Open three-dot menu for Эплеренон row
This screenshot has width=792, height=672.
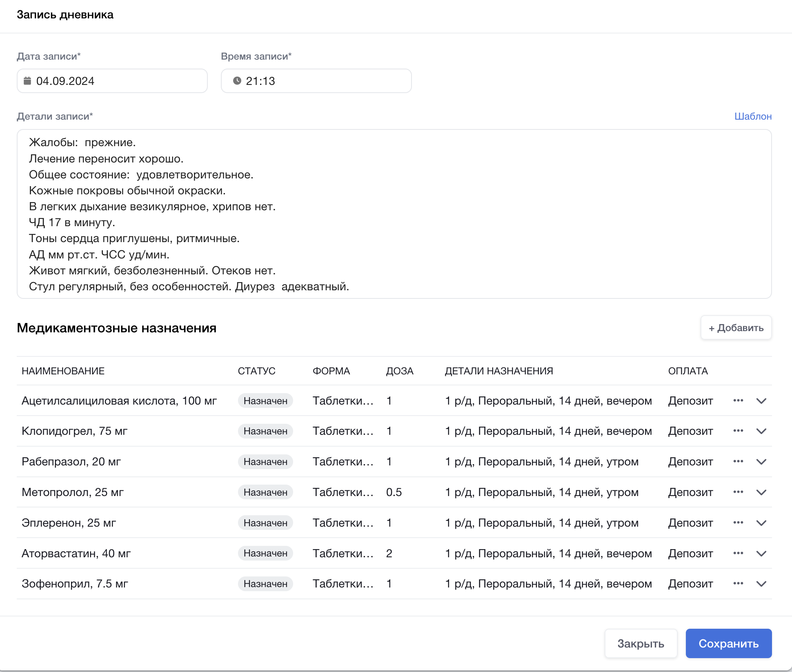[x=738, y=523]
